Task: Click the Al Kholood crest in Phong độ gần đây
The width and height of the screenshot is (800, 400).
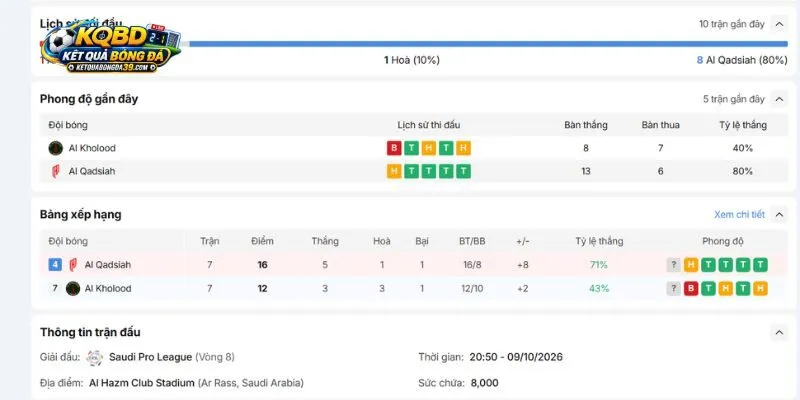Action: [56, 148]
